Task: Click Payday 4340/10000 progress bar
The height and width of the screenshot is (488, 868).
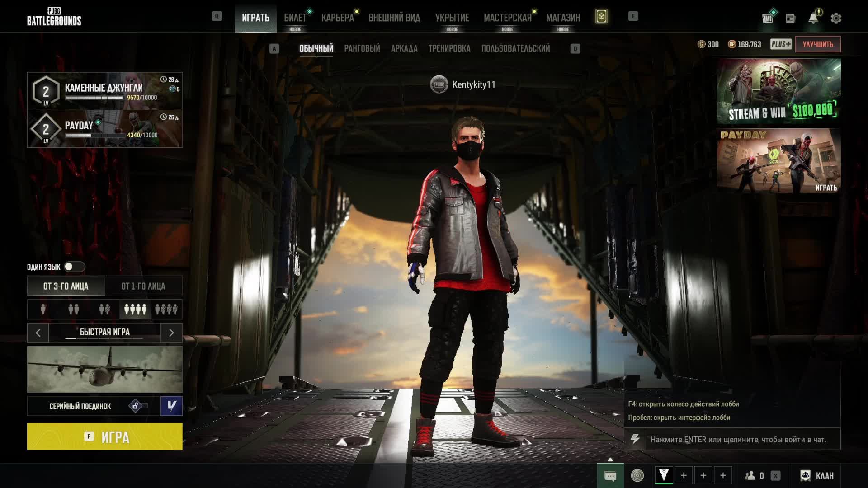Action: (94, 135)
